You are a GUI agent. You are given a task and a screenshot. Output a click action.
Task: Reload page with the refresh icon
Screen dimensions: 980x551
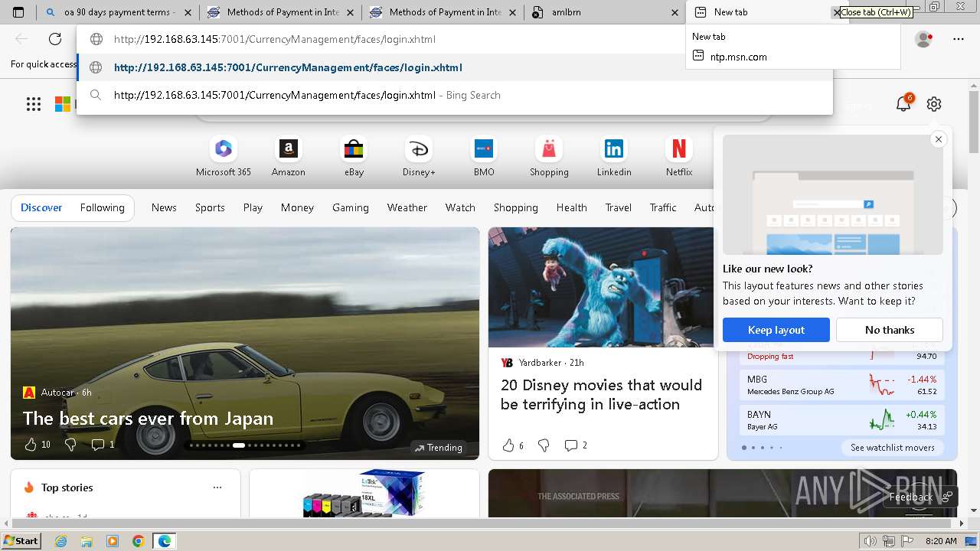(x=55, y=39)
